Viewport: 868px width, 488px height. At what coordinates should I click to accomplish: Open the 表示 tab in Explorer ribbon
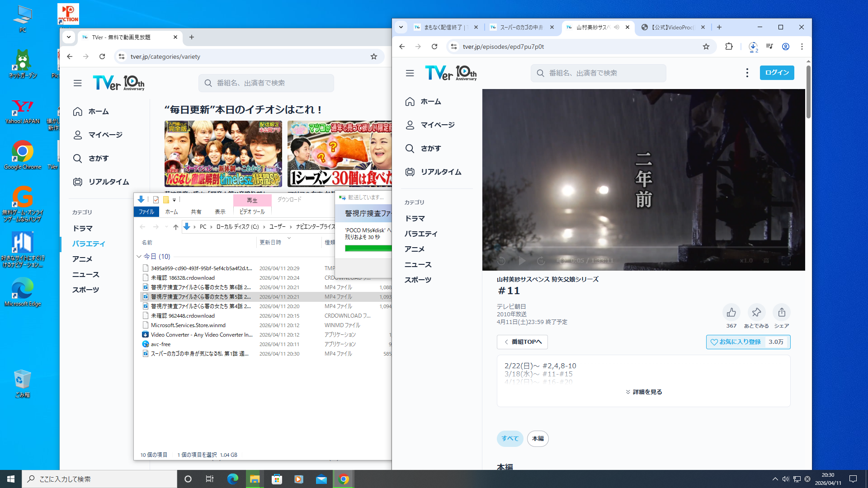point(220,212)
